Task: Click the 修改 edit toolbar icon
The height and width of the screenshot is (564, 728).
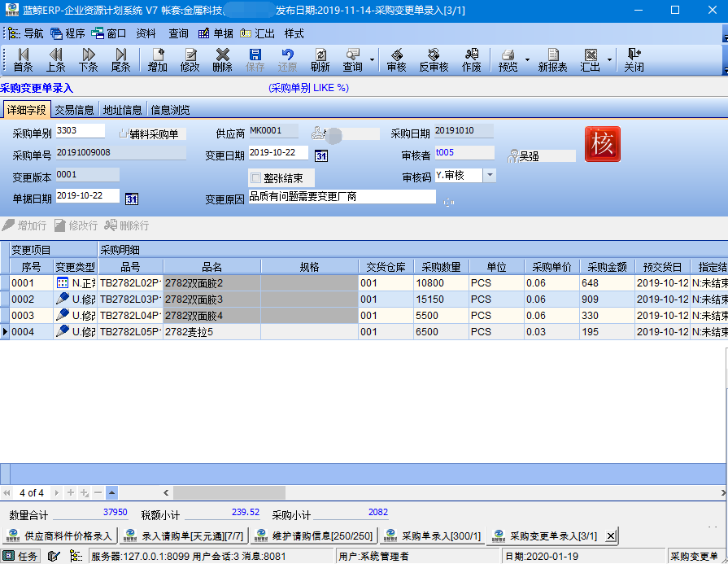Action: 190,60
